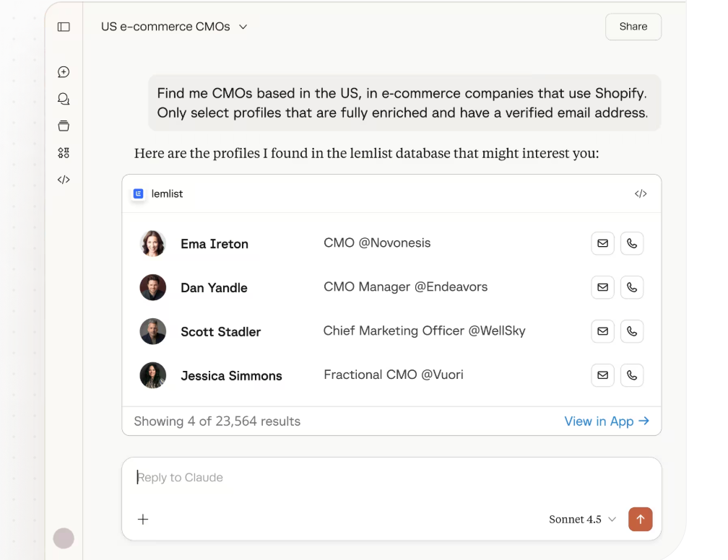Click the Fractional CMO @Vuori text
This screenshot has height=560, width=728.
[393, 375]
